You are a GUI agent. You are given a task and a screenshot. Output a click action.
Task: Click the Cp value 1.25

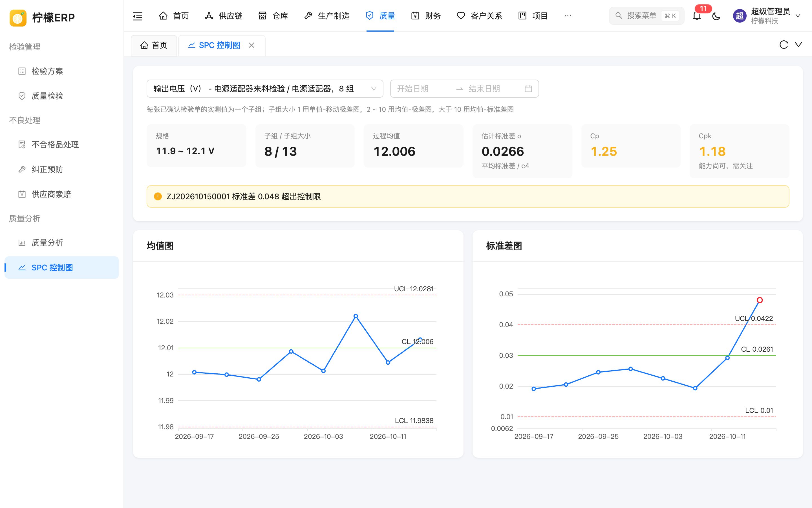pos(604,152)
